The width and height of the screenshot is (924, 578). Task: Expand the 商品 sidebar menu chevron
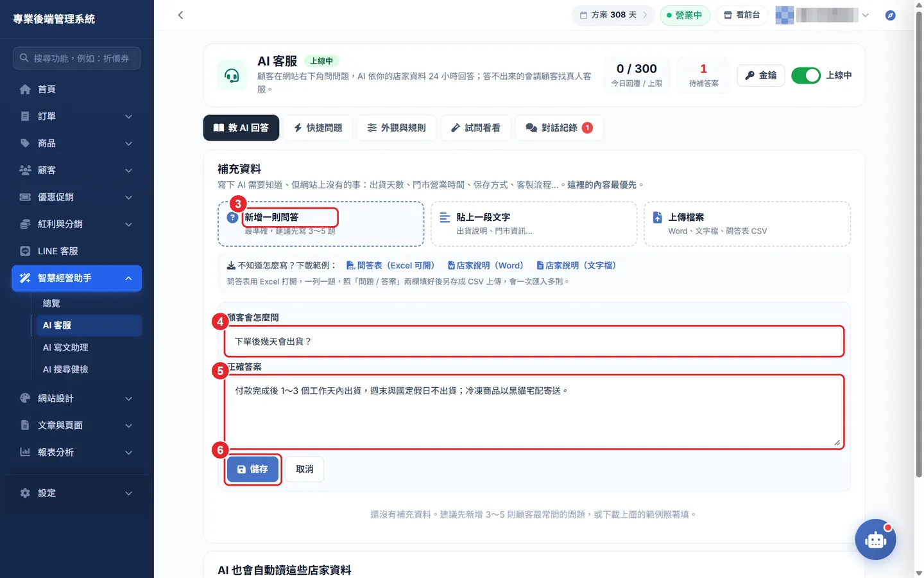128,143
